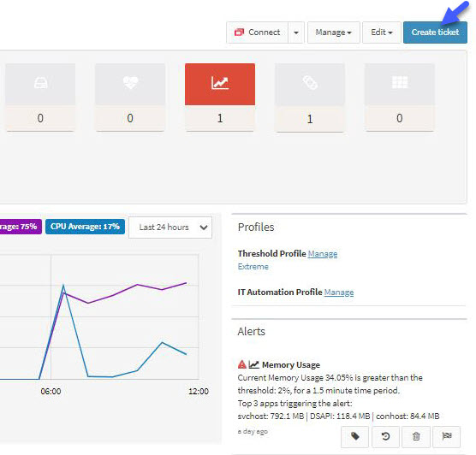Screen dimensions: 476x455
Task: Click the history reset icon on the alert
Action: point(385,436)
